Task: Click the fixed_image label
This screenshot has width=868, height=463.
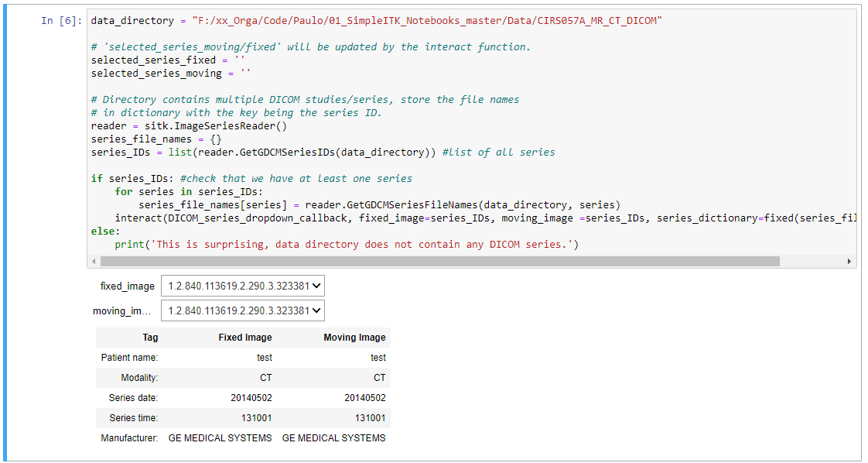Action: pos(127,286)
